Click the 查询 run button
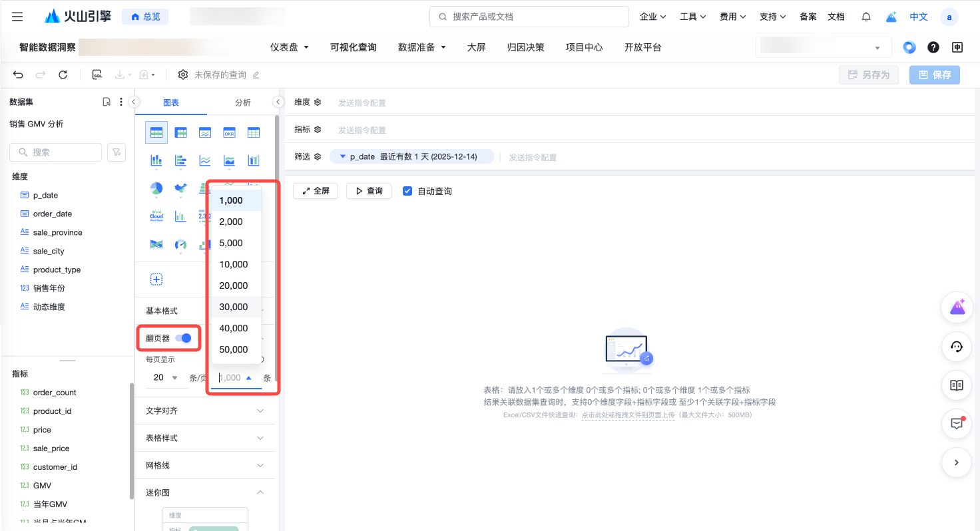The width and height of the screenshot is (980, 531). [369, 191]
